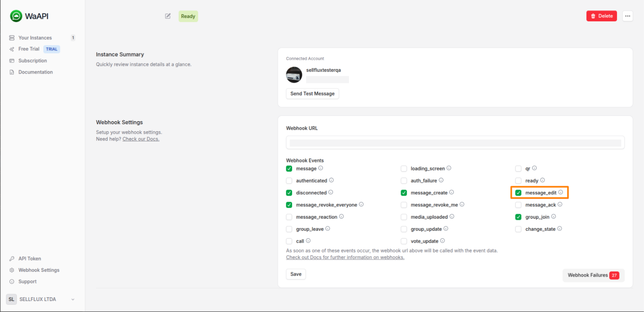
Task: Click the Webhook Events heading
Action: (x=305, y=160)
